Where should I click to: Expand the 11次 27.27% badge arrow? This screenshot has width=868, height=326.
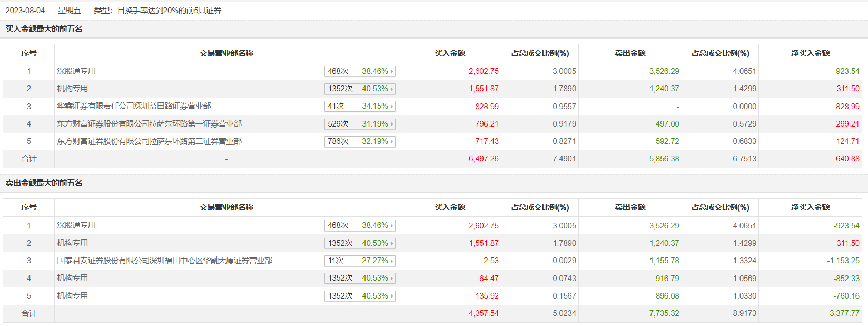click(x=392, y=261)
